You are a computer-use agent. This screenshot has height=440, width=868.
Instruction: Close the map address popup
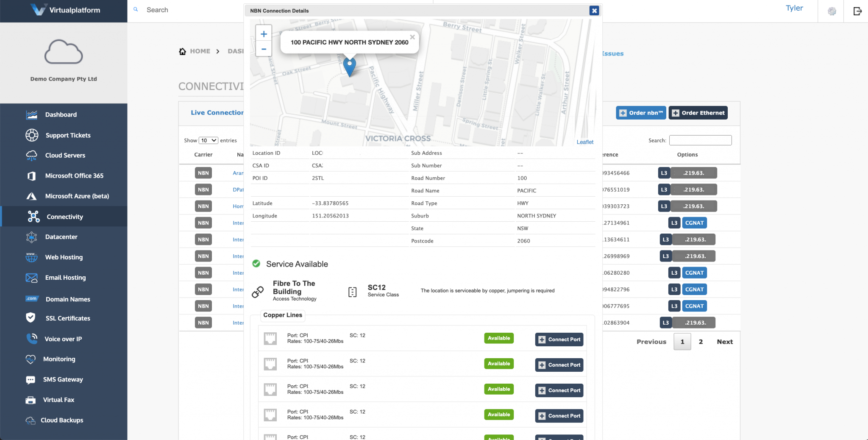[412, 37]
